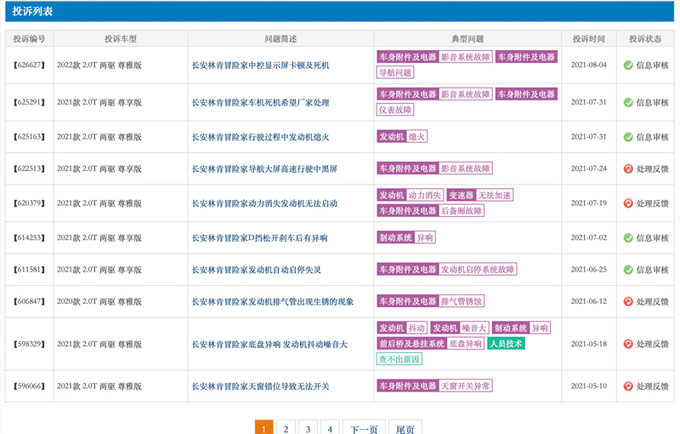This screenshot has height=434, width=680.
Task: Click the 抖动 tag in row 598329
Action: tap(417, 328)
